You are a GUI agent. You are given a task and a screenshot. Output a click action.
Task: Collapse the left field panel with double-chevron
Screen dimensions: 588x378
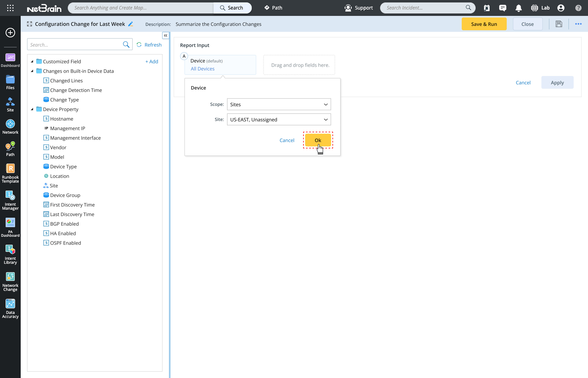tap(166, 36)
